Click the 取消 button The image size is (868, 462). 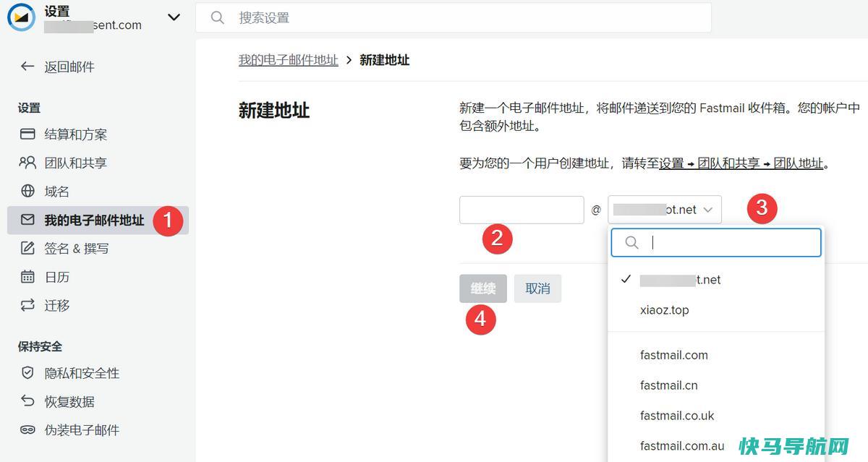(537, 288)
